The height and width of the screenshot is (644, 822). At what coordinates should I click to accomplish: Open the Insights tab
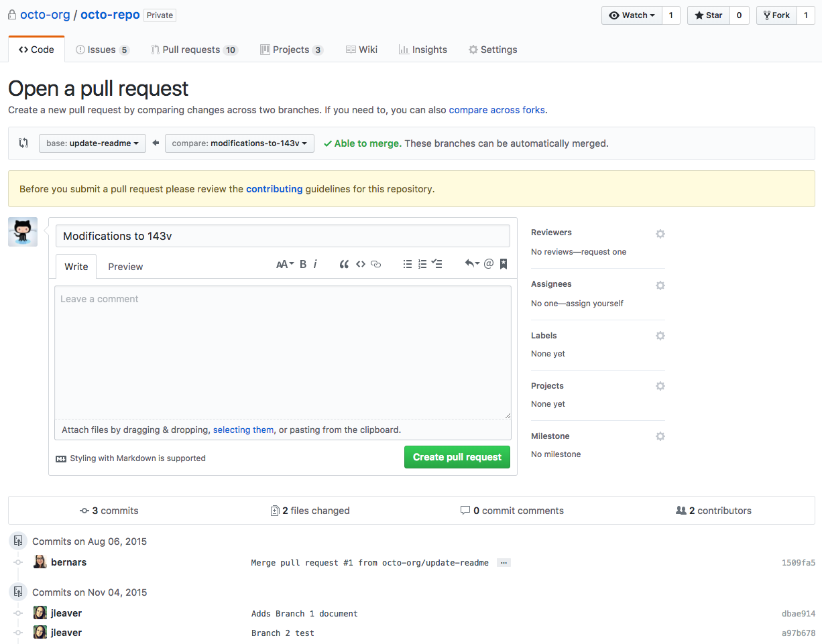(x=423, y=50)
